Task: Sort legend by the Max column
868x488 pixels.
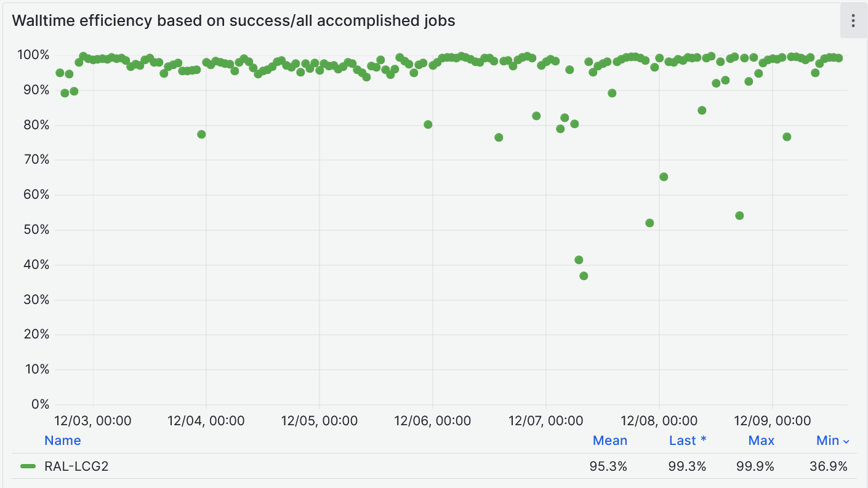Action: tap(761, 441)
